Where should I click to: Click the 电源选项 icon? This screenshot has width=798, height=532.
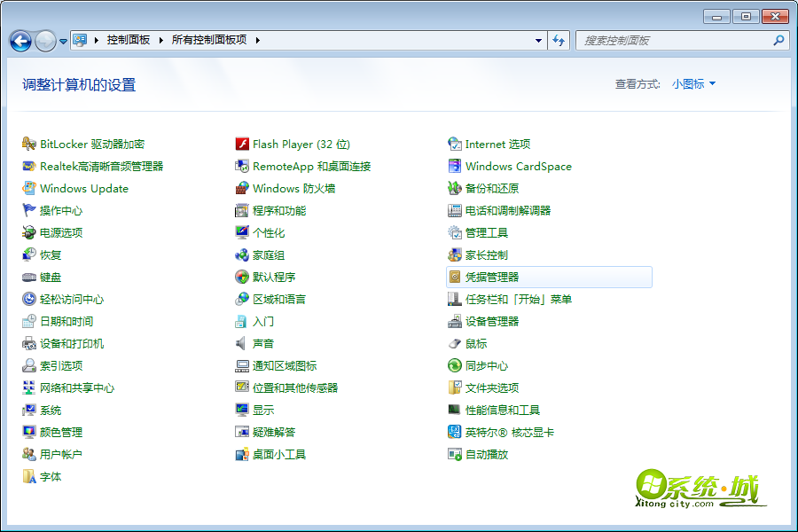point(29,232)
